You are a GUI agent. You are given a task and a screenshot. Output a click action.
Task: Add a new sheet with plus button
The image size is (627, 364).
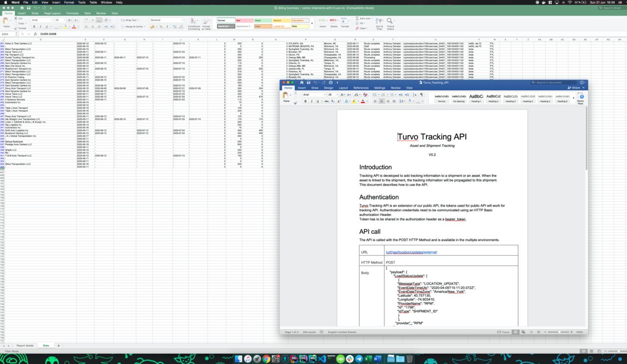click(x=58, y=345)
